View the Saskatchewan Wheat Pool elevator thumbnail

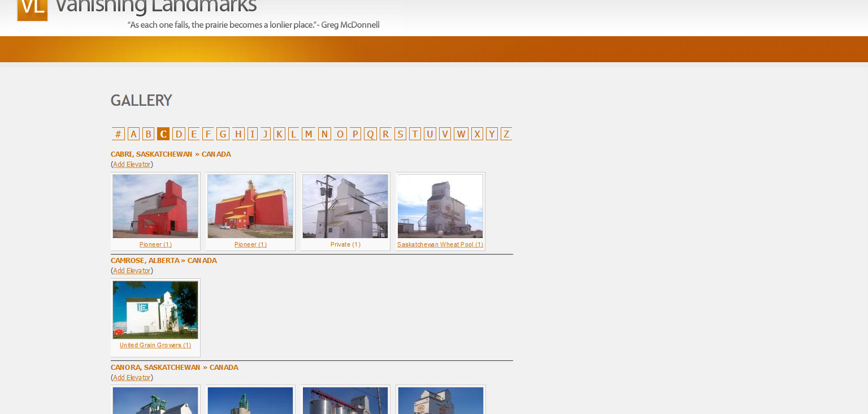point(440,206)
